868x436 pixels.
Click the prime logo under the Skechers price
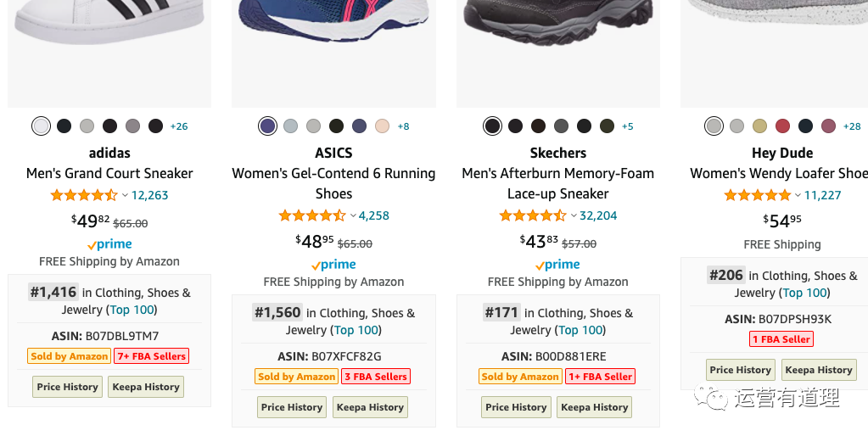pos(557,265)
